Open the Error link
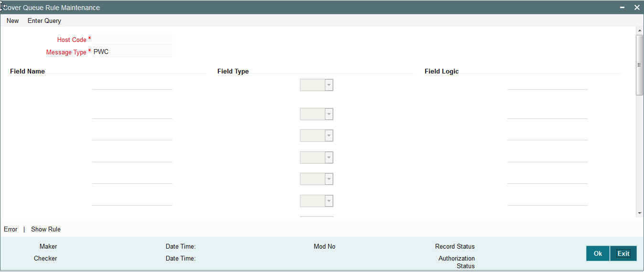 tap(11, 229)
